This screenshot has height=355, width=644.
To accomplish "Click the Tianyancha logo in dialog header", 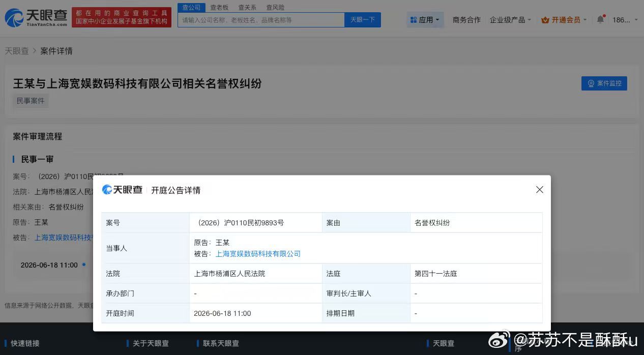I will point(123,190).
